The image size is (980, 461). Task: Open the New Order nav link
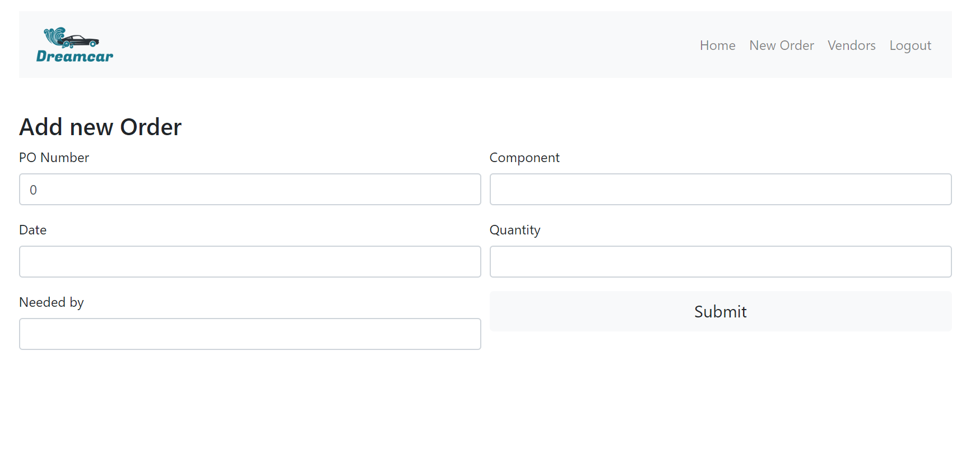(781, 45)
